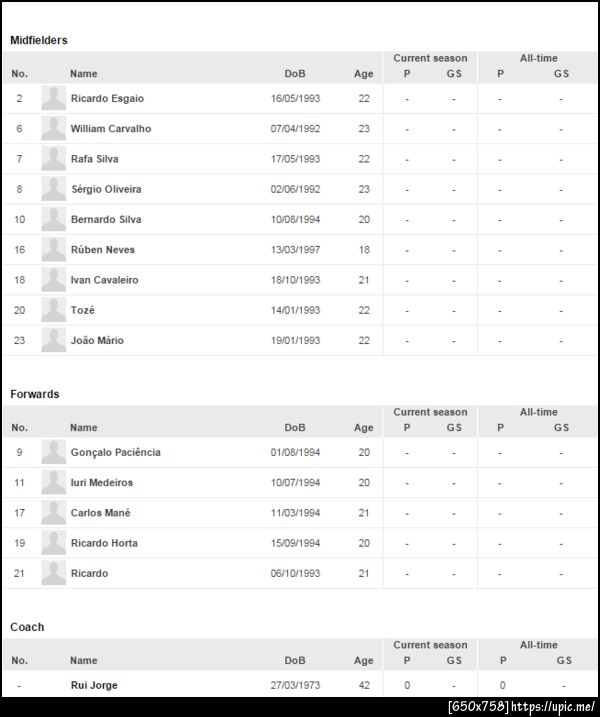Viewport: 600px width, 717px height.
Task: Open Iuri Medeiros's profile
Action: point(102,483)
